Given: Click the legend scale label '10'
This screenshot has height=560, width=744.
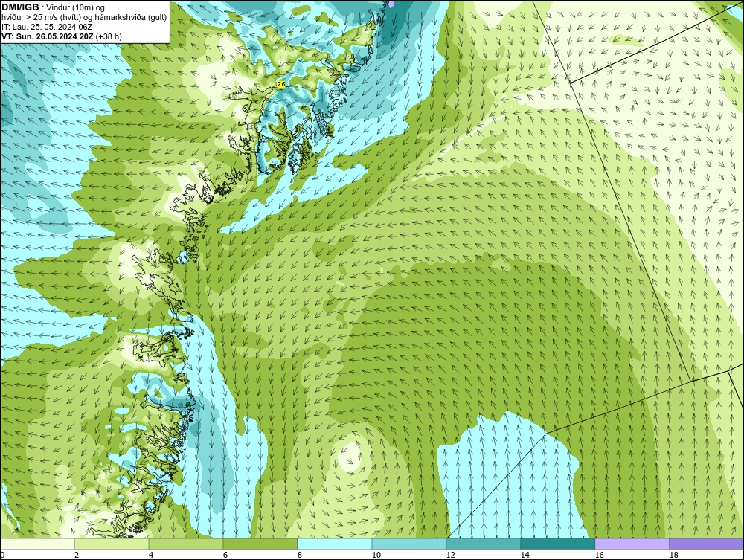Looking at the screenshot, I should 376,555.
